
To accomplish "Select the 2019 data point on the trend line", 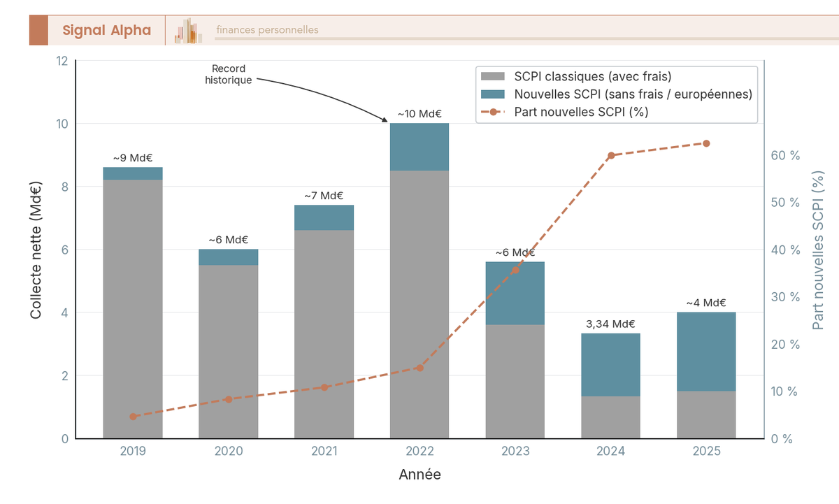I will [x=133, y=416].
